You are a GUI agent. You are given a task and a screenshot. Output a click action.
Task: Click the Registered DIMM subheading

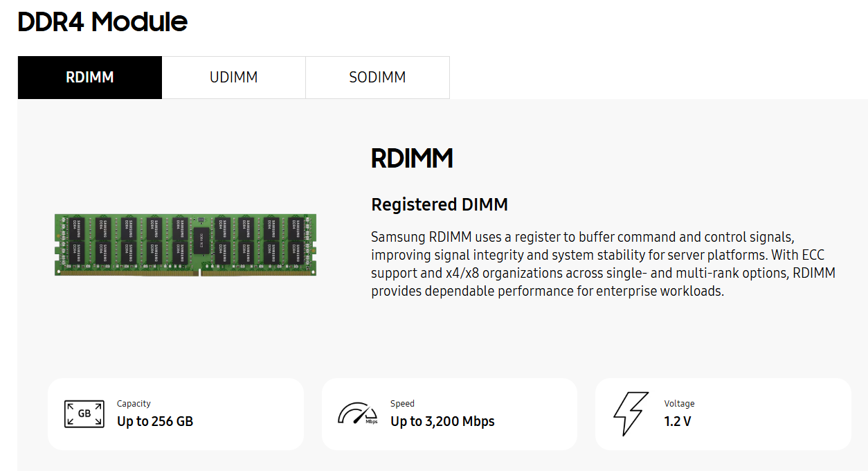pyautogui.click(x=440, y=205)
